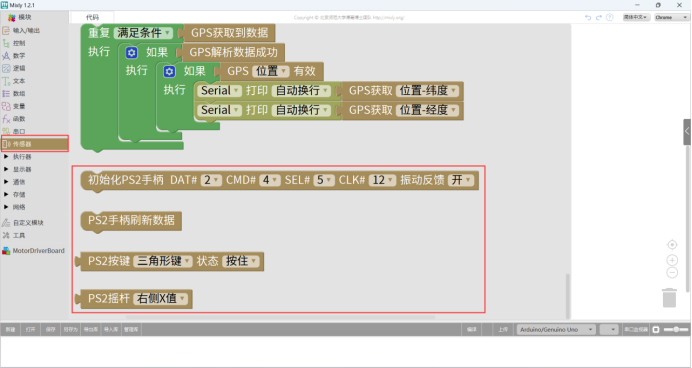692x368 pixels.
Task: Open the 自定义模块 category
Action: click(x=27, y=223)
